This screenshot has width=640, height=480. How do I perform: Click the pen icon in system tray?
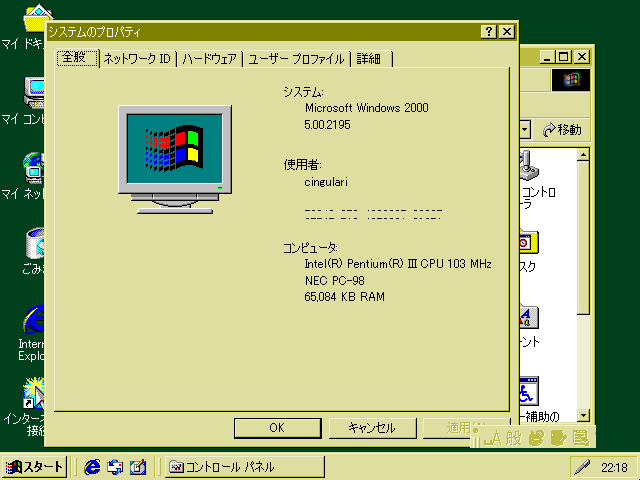tap(582, 467)
